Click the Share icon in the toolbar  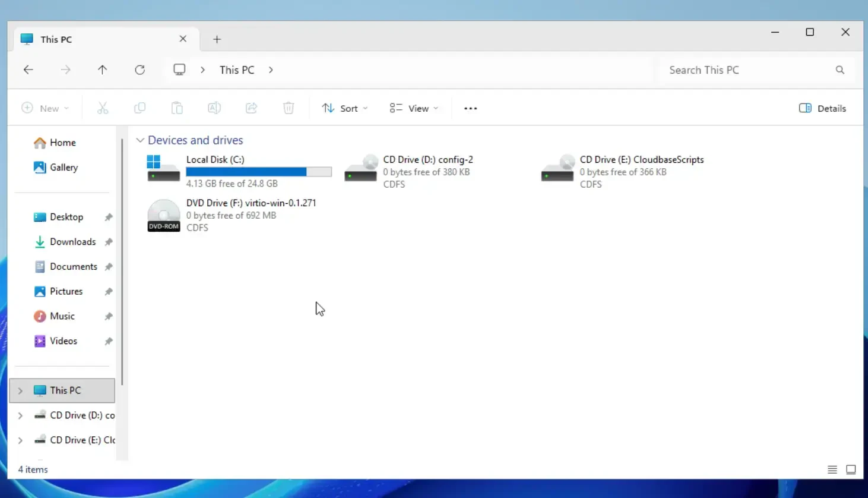coord(251,108)
